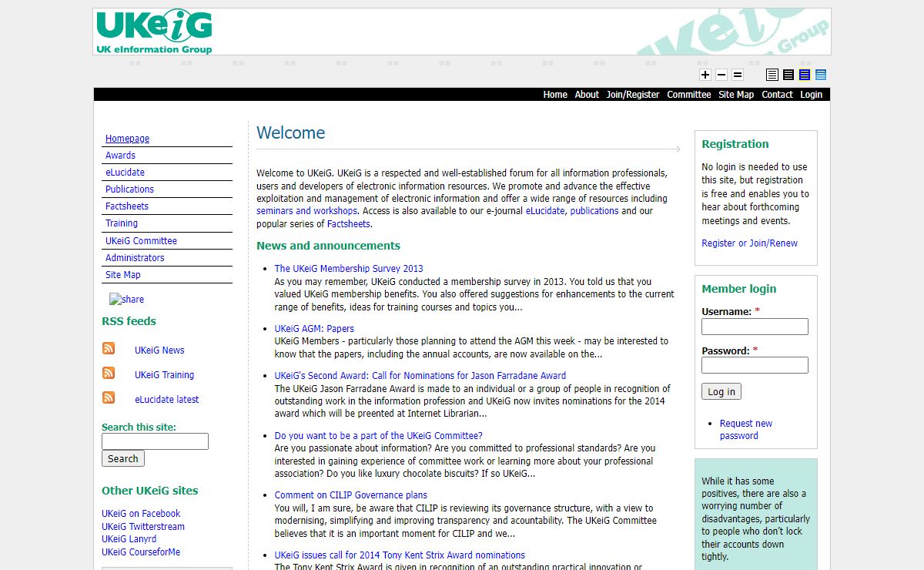Open Login in the top menu

tap(811, 95)
